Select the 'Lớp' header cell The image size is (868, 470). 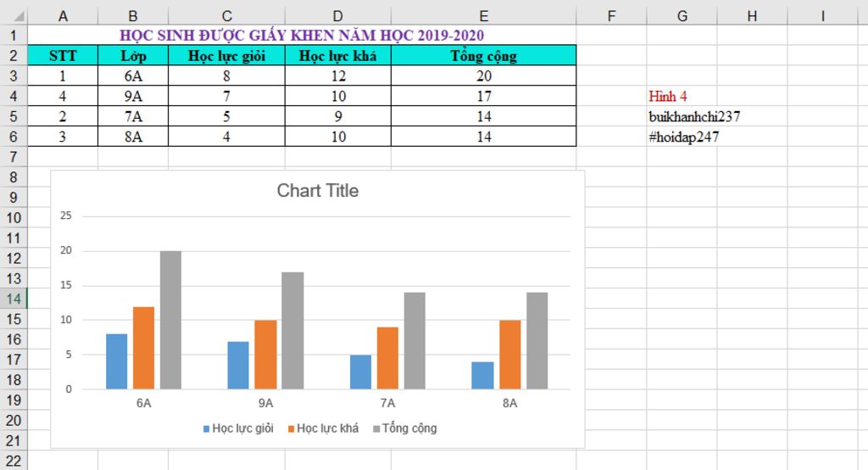tap(133, 55)
